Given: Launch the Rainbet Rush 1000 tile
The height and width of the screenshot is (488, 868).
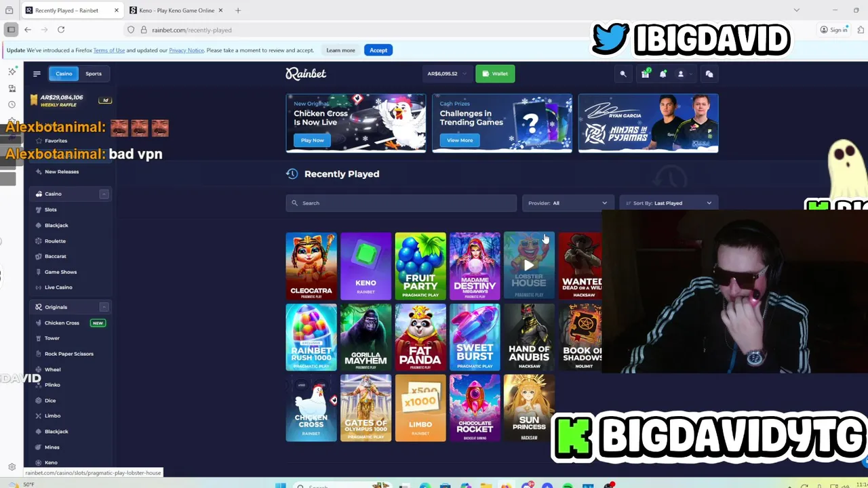Looking at the screenshot, I should click(x=311, y=337).
